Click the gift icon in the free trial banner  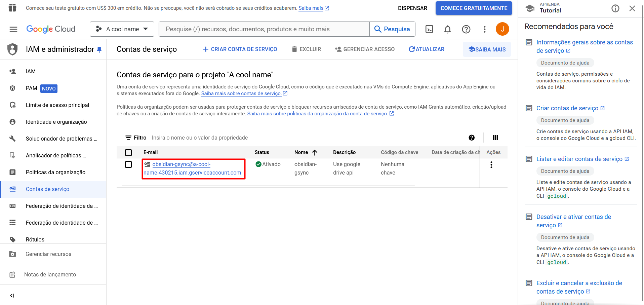12,8
